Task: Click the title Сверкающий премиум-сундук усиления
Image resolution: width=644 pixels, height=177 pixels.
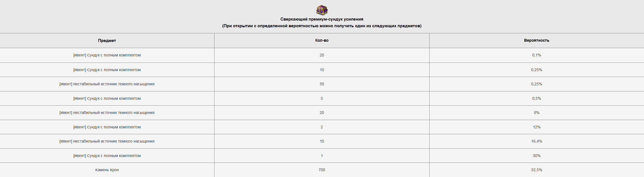Action: tap(322, 19)
